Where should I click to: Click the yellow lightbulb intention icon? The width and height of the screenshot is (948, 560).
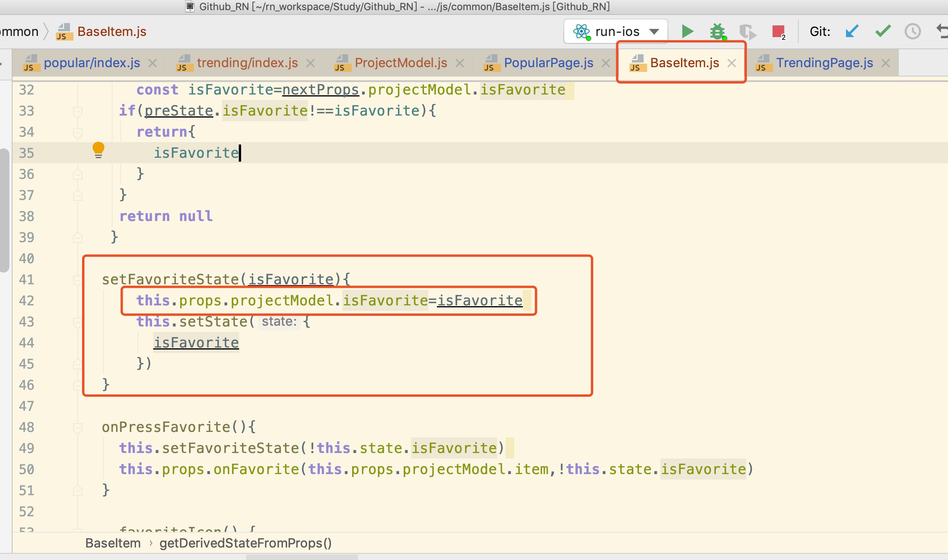coord(98,150)
